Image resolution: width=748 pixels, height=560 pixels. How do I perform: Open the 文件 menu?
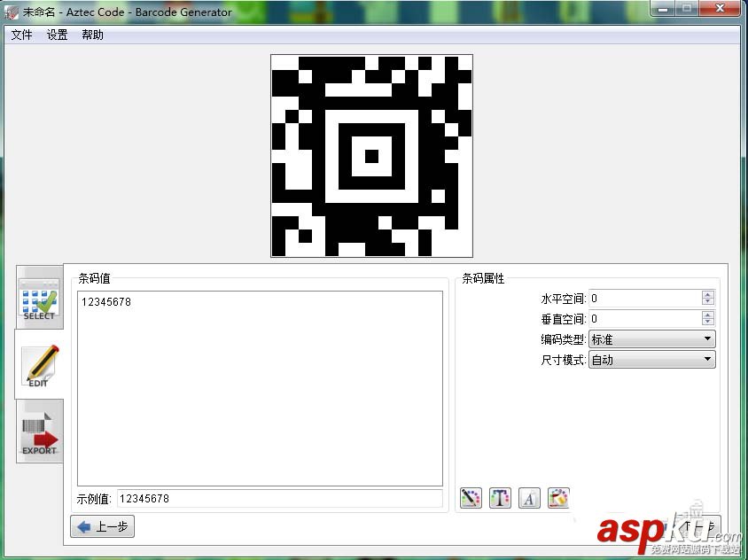click(x=22, y=35)
